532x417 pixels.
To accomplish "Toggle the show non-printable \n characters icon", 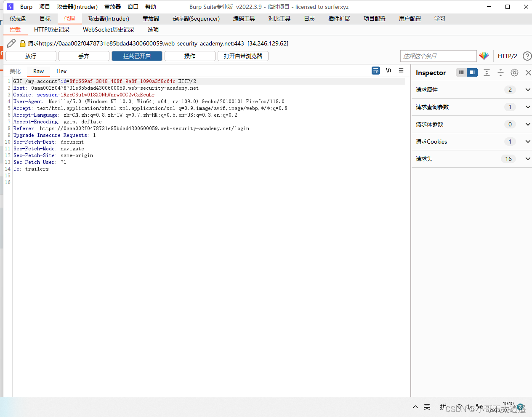I will (388, 70).
